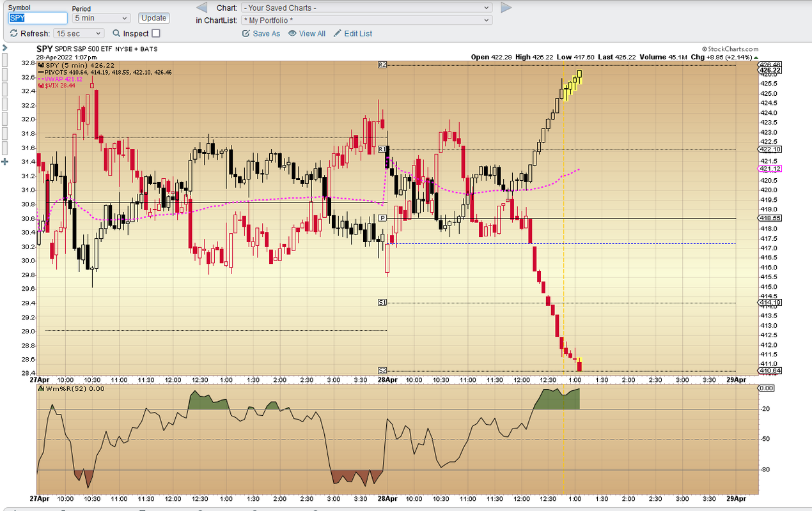
Task: Click the 28-Apr-2022 1:07pm timestamp
Action: [67, 57]
